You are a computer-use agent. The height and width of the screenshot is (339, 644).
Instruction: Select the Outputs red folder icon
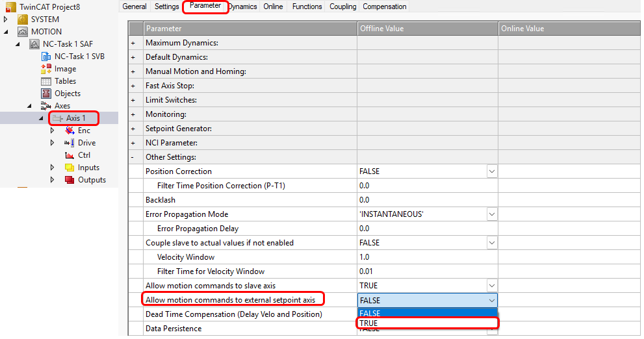tap(70, 180)
